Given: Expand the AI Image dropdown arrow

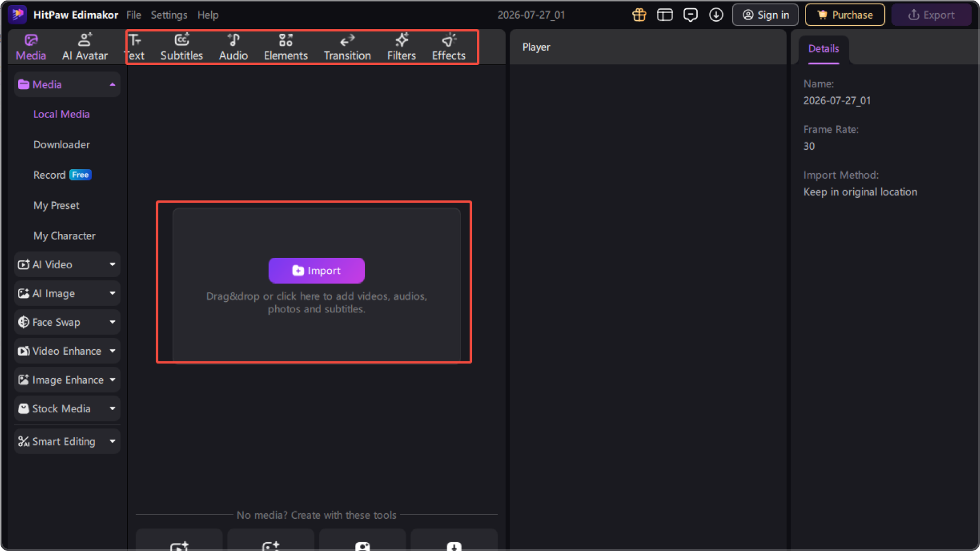Looking at the screenshot, I should tap(113, 294).
